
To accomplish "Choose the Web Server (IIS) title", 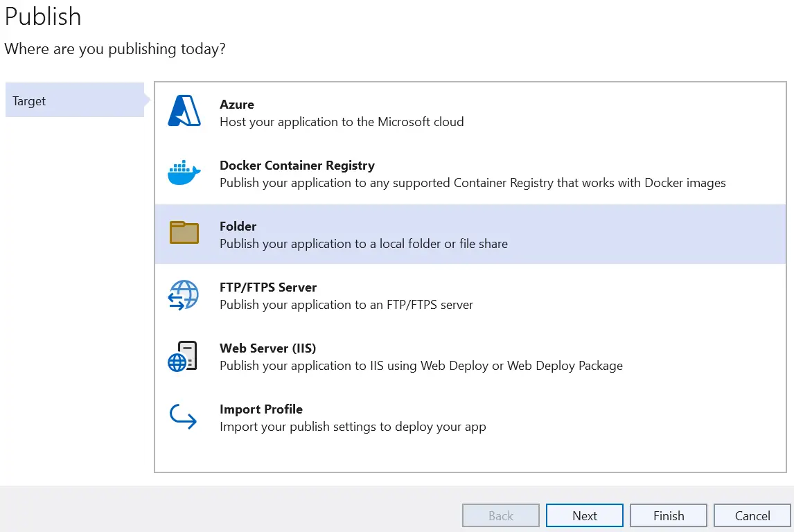I will click(x=268, y=348).
